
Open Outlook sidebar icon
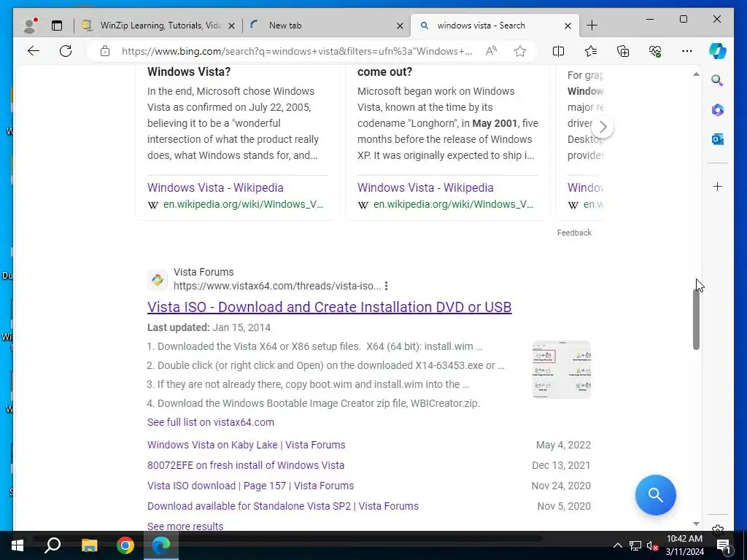coord(718,139)
